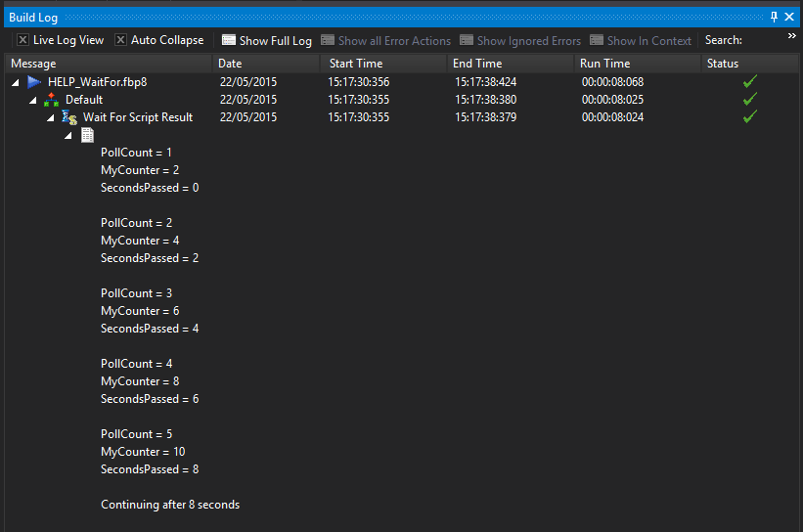The height and width of the screenshot is (532, 803).
Task: Open the toolbar overflow chevron
Action: coord(791,36)
